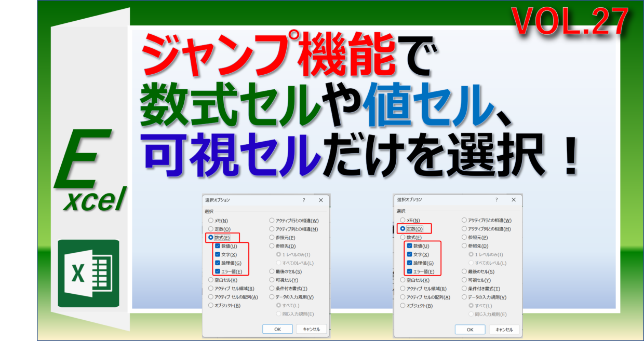Uncheck 論理値(G) in the 定数-selected dialog
The image size is (644, 341).
tap(409, 263)
